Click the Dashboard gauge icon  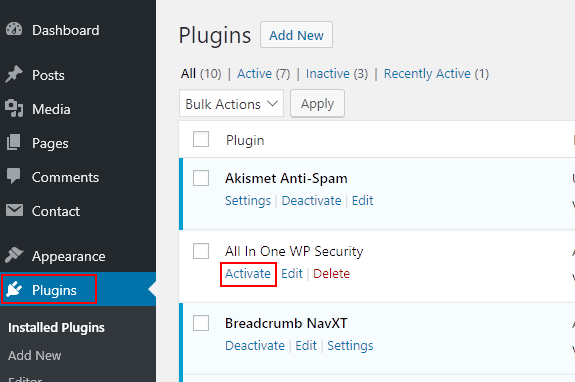14,29
